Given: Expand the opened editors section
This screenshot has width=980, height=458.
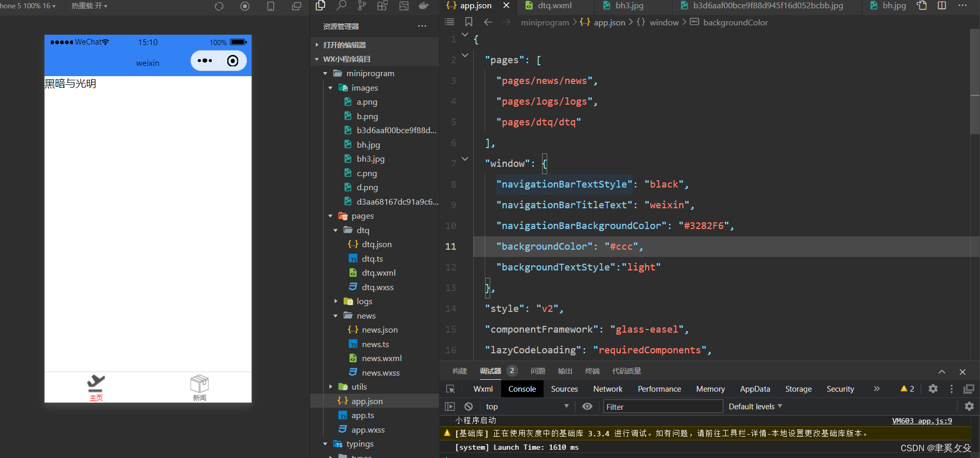Looking at the screenshot, I should point(374,45).
